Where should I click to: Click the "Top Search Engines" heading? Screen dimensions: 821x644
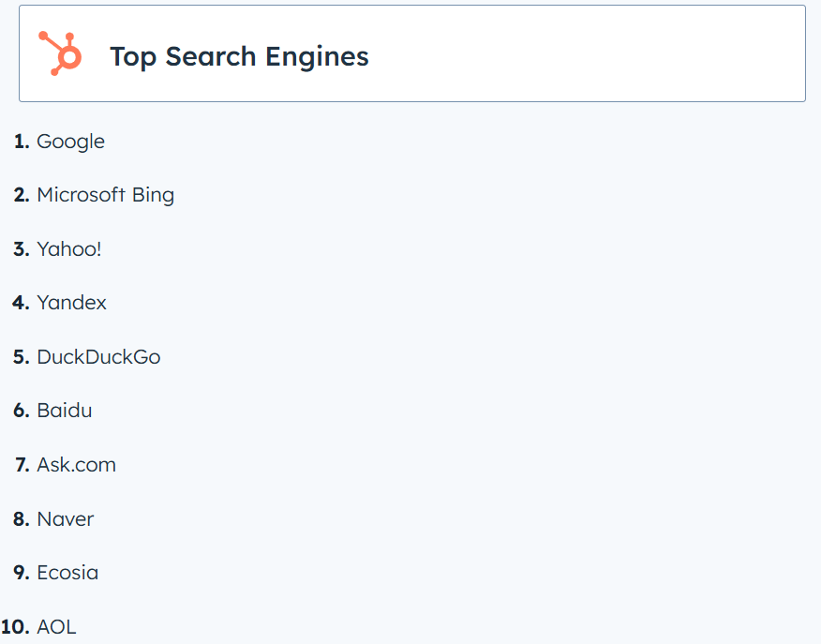click(239, 56)
